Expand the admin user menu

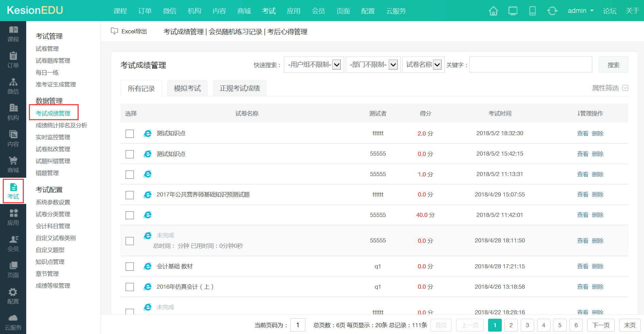click(x=580, y=11)
